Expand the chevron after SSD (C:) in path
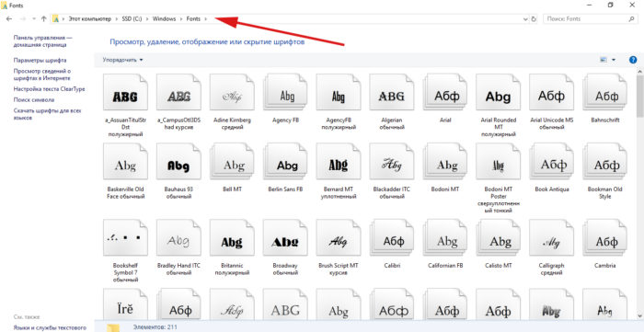 point(147,19)
